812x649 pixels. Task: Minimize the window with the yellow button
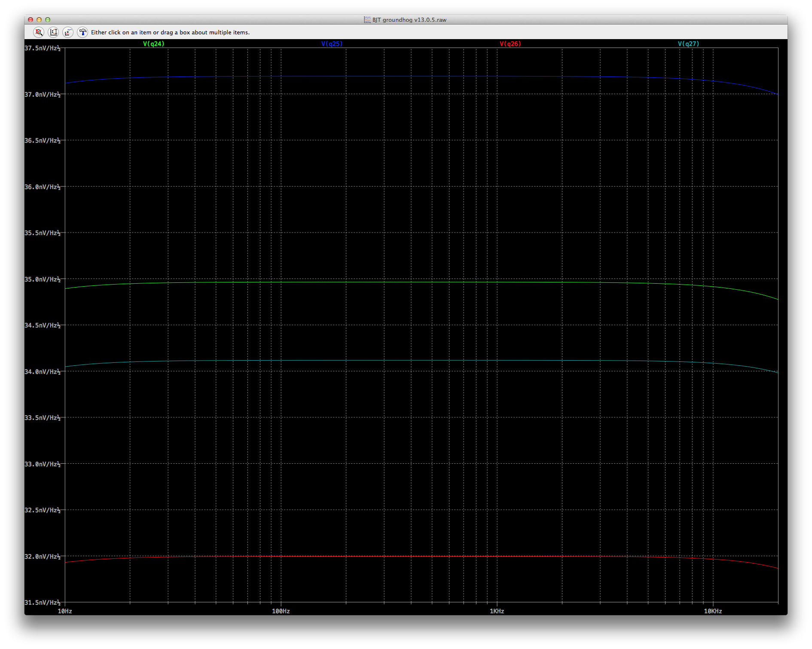(39, 20)
